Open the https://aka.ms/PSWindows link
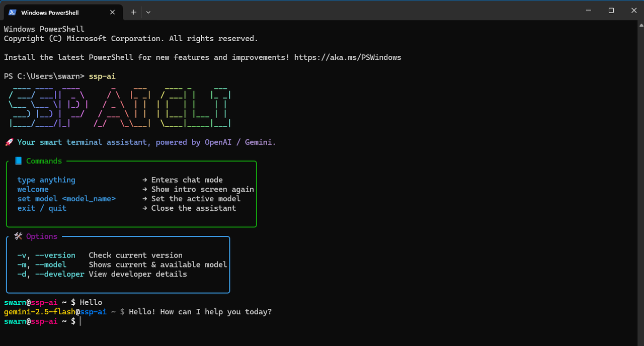The height and width of the screenshot is (346, 644). pos(348,57)
